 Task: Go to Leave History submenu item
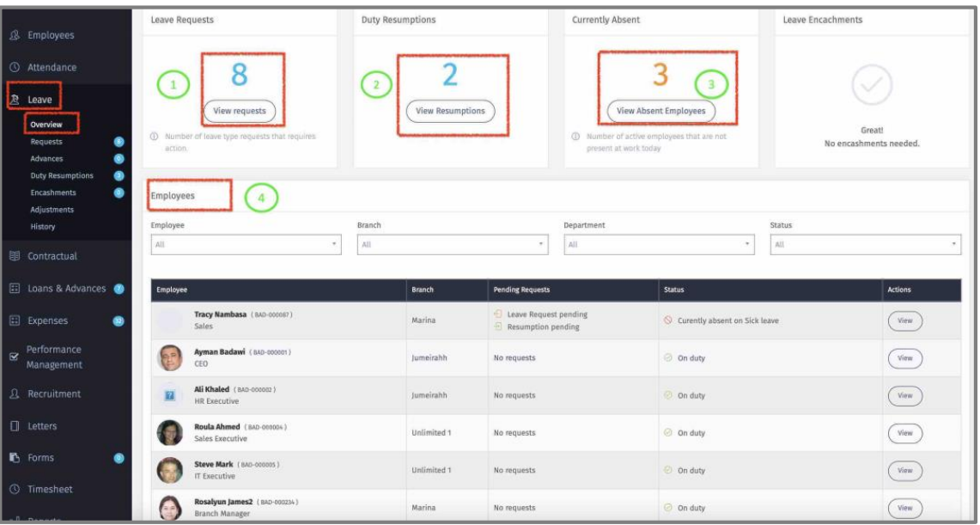pos(43,227)
